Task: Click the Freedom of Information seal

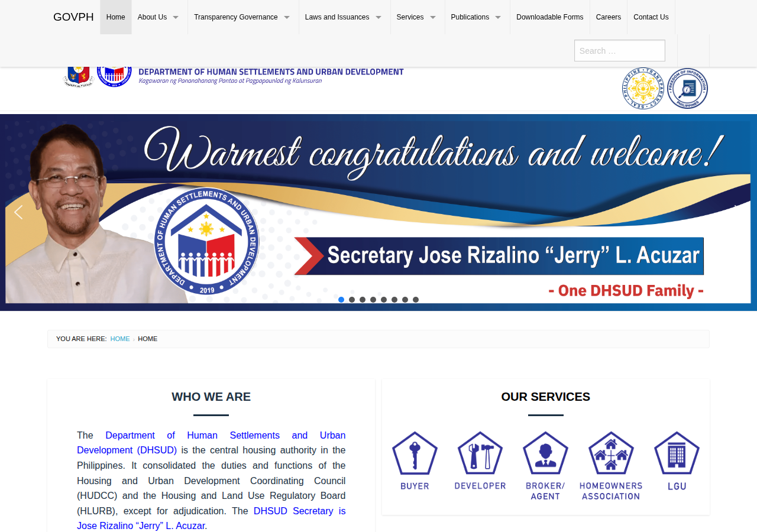Action: coord(687,88)
